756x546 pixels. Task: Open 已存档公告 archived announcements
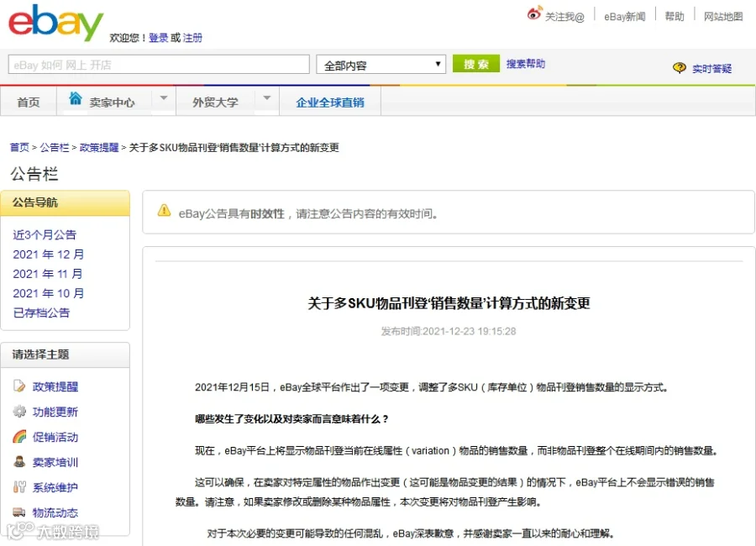tap(41, 312)
